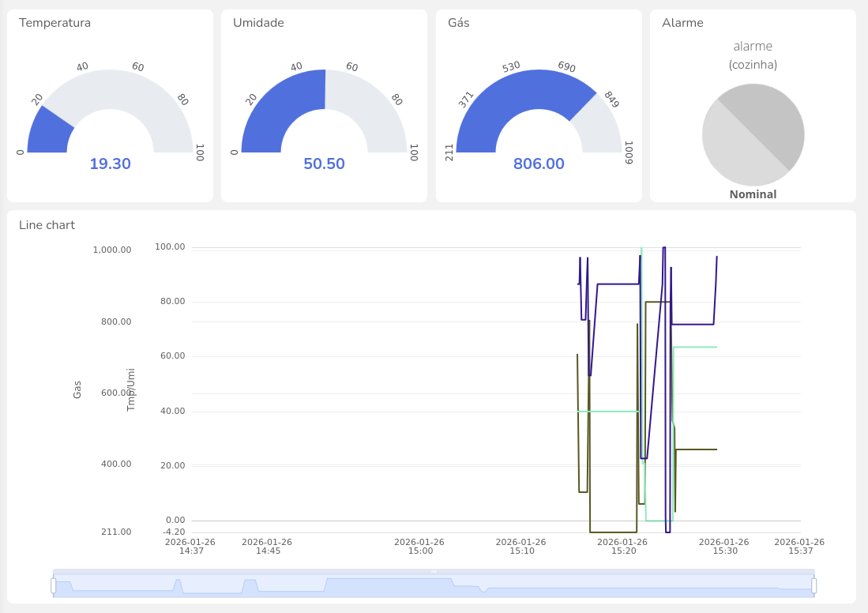The height and width of the screenshot is (613, 868).
Task: Click the Gás value 806.00
Action: (539, 164)
